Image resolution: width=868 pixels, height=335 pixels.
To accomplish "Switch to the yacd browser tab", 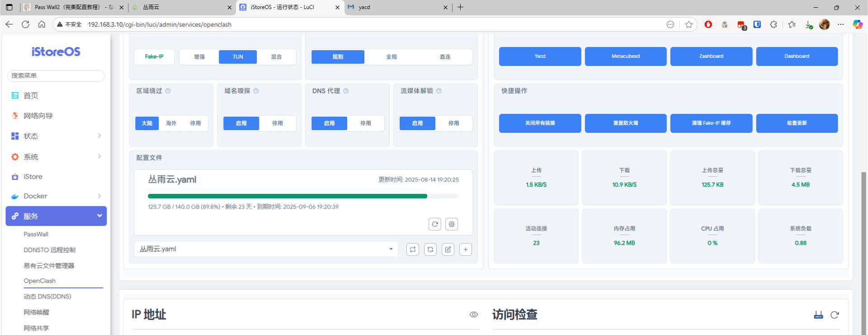I will point(398,7).
